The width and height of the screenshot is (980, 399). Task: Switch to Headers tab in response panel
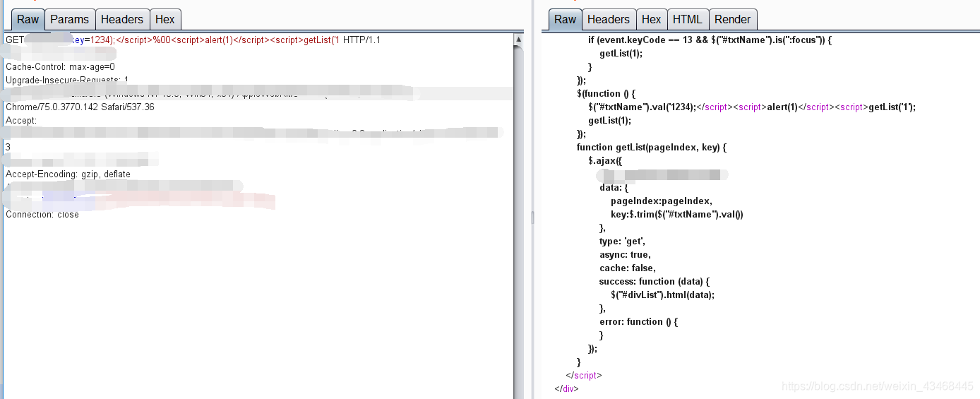coord(609,20)
